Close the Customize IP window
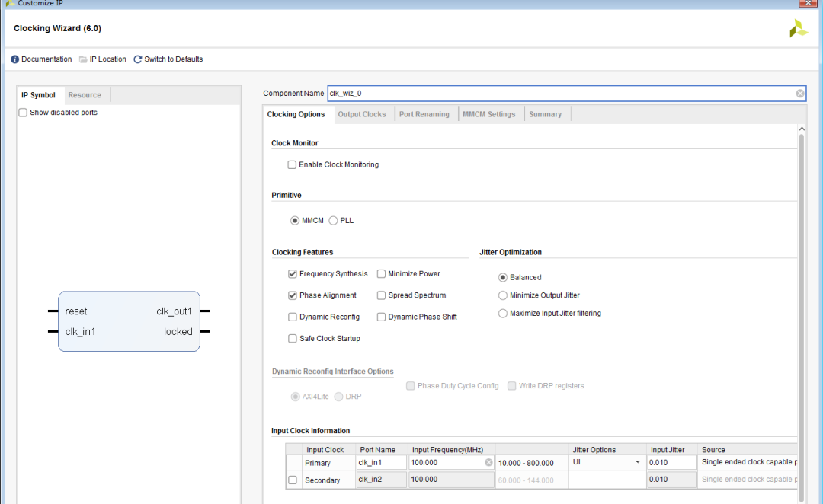 click(x=809, y=3)
